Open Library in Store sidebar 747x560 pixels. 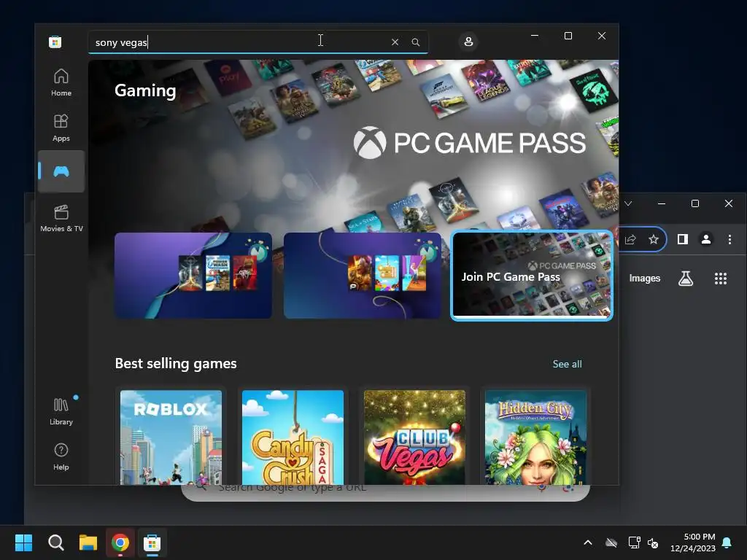(x=61, y=411)
